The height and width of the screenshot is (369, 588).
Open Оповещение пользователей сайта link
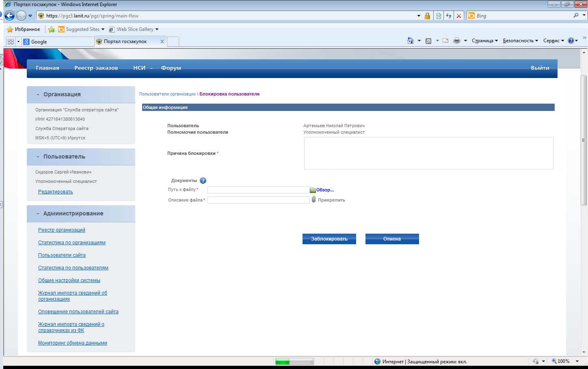[x=78, y=312]
